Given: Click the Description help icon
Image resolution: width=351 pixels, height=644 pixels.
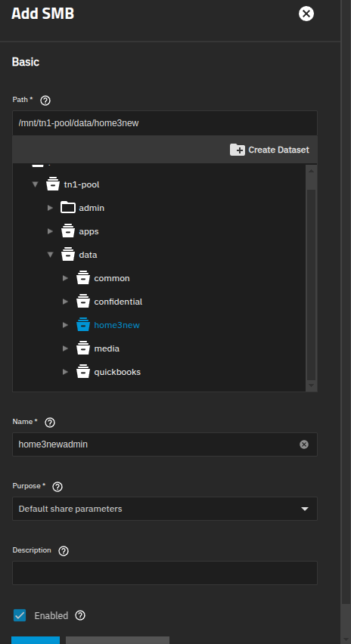Looking at the screenshot, I should (x=64, y=551).
